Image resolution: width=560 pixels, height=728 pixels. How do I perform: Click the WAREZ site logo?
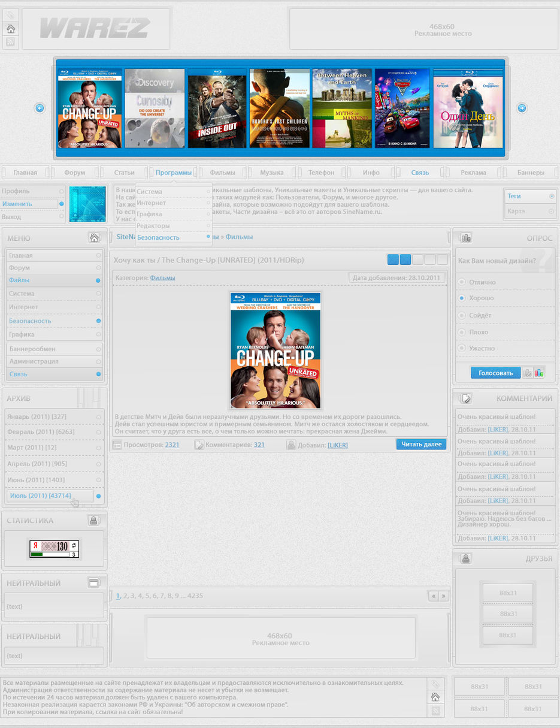point(95,28)
